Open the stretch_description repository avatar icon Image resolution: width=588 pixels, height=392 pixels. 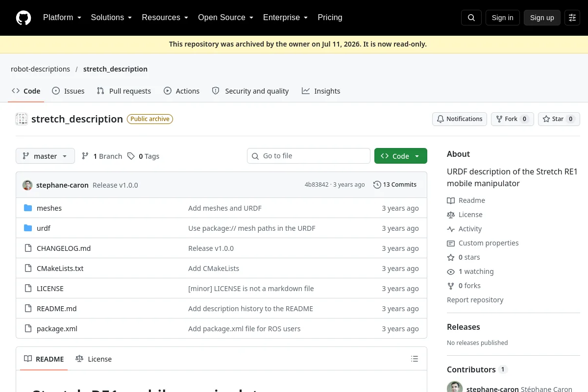pyautogui.click(x=22, y=119)
